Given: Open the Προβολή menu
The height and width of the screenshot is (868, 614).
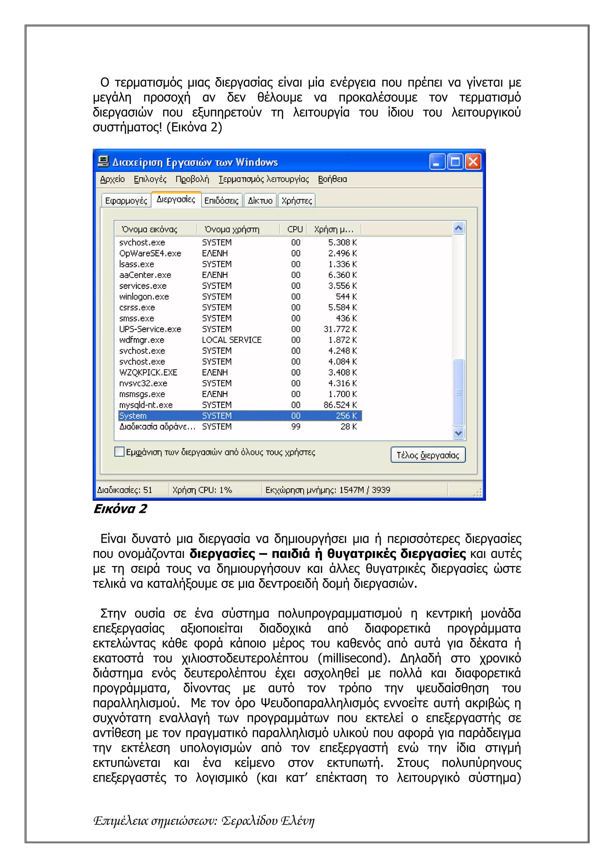Looking at the screenshot, I should coord(192,179).
